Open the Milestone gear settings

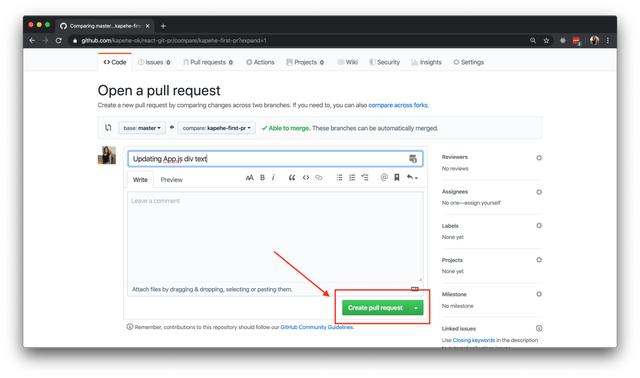click(x=539, y=294)
